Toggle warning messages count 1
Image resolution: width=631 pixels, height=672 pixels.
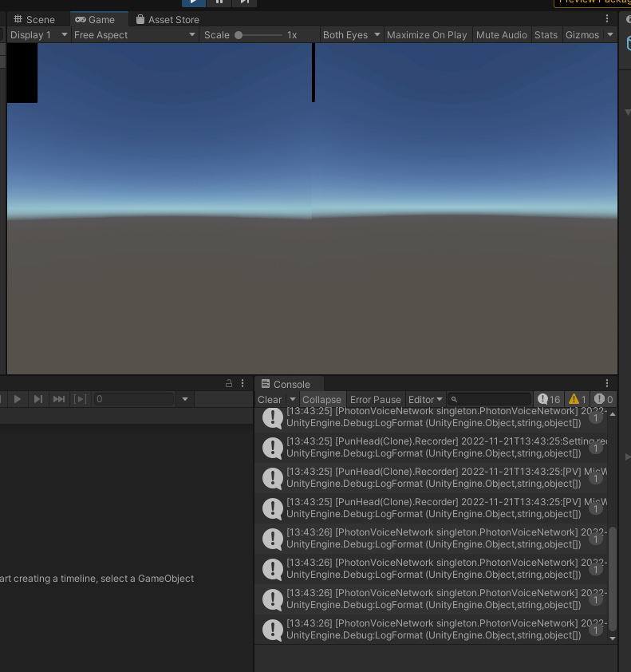tap(577, 400)
